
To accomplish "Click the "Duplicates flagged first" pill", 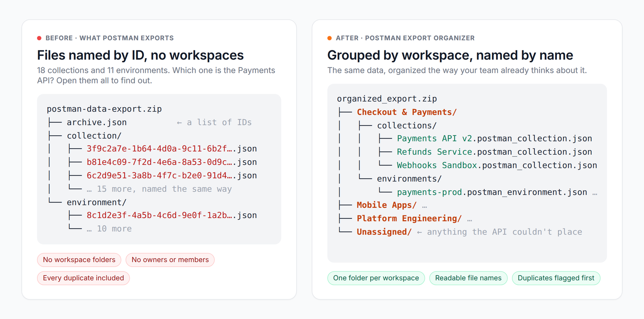I will [556, 278].
